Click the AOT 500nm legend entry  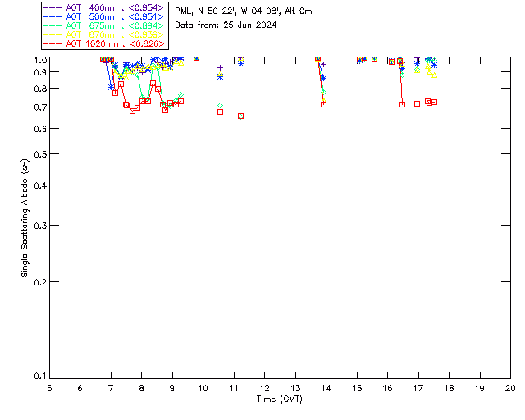coord(103,16)
